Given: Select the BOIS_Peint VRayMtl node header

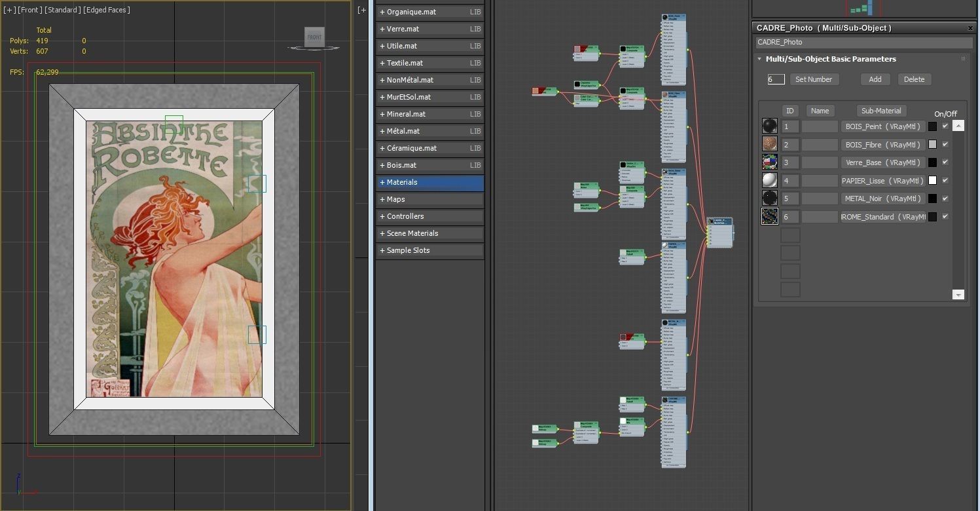Looking at the screenshot, I should pyautogui.click(x=674, y=16).
